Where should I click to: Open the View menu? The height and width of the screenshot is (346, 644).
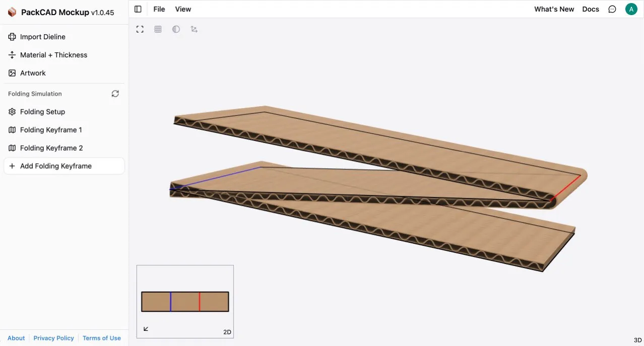pyautogui.click(x=182, y=9)
